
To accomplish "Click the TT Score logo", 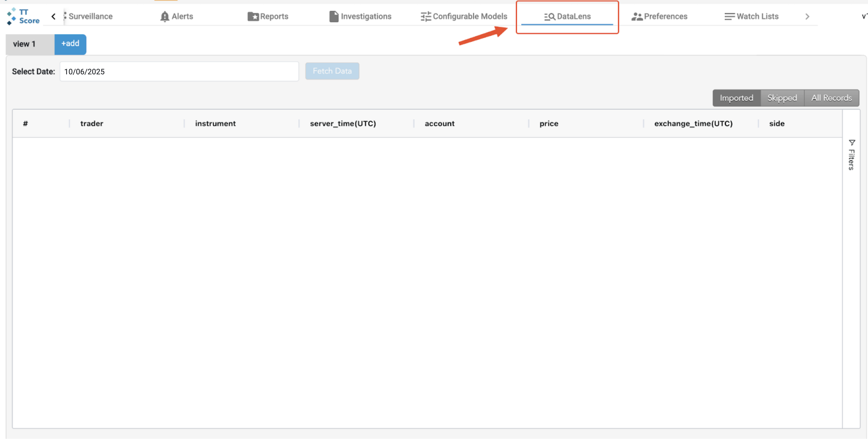I will (x=23, y=16).
